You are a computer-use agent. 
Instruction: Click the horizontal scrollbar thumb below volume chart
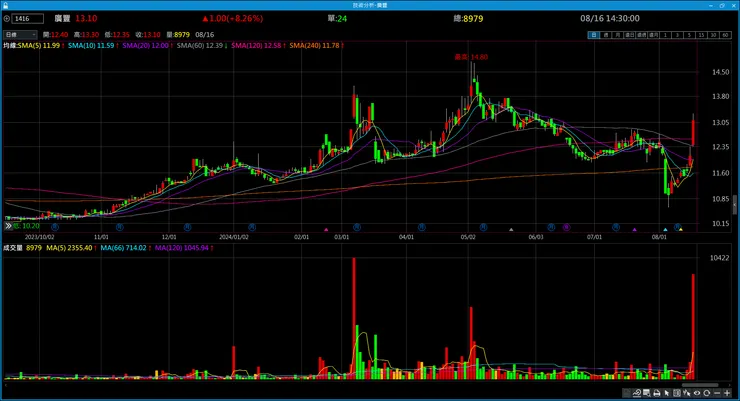tap(700, 385)
